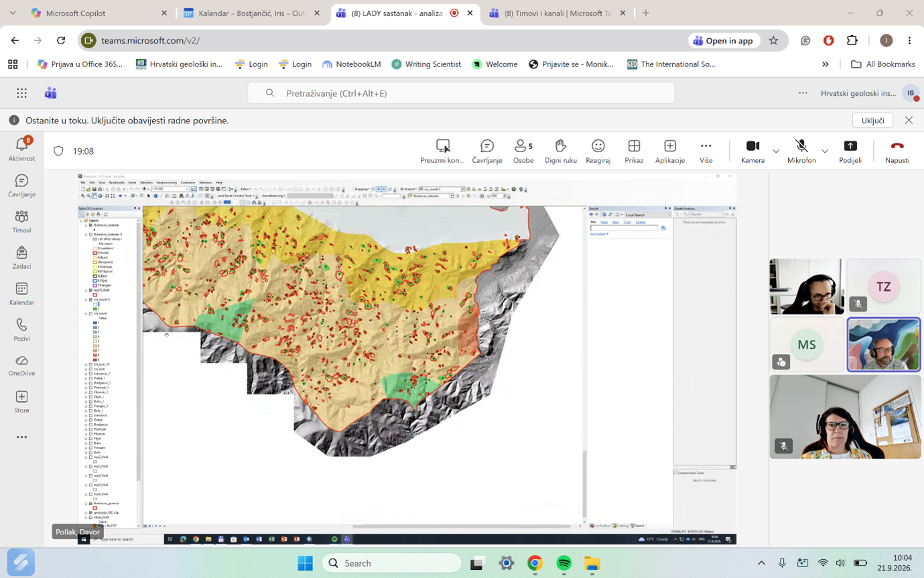Open the Teams app launcher grid
This screenshot has width=924, height=578.
pyautogui.click(x=22, y=93)
